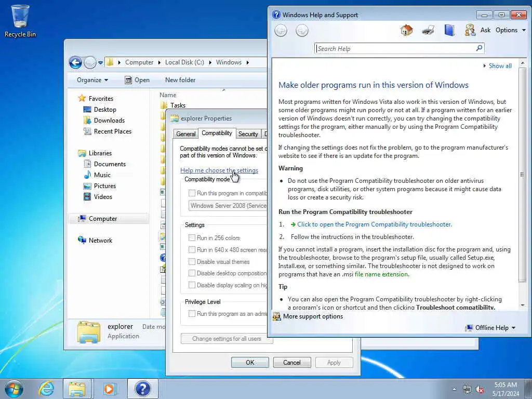Open Recycle Bin on desktop

tap(20, 21)
